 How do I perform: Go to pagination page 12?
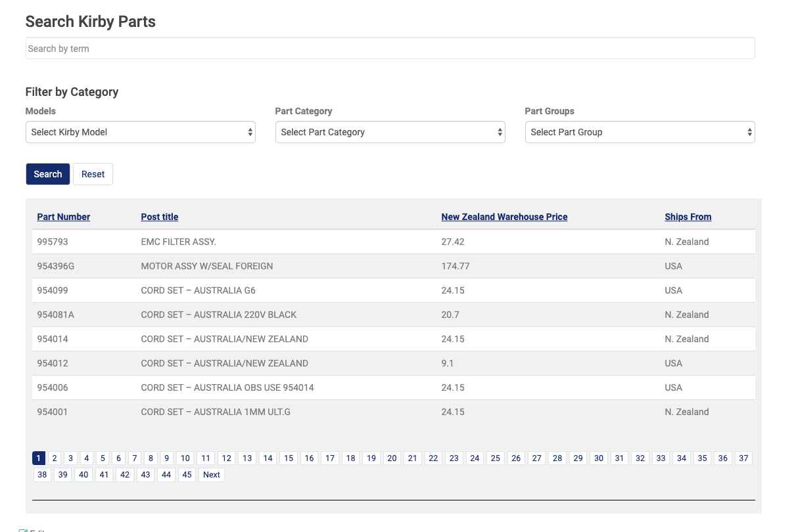[226, 458]
